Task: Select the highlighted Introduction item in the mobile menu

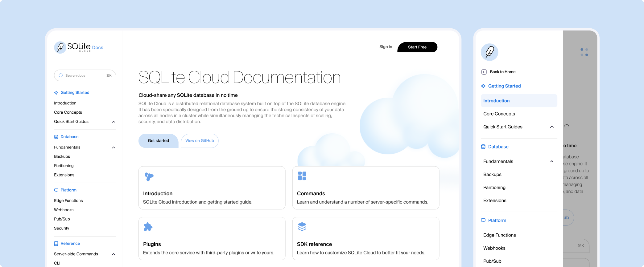Action: pyautogui.click(x=519, y=101)
